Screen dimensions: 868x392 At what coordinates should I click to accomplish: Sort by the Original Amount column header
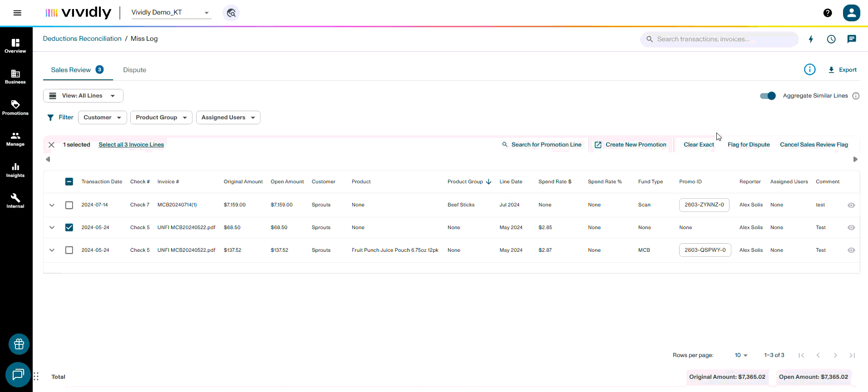click(243, 181)
